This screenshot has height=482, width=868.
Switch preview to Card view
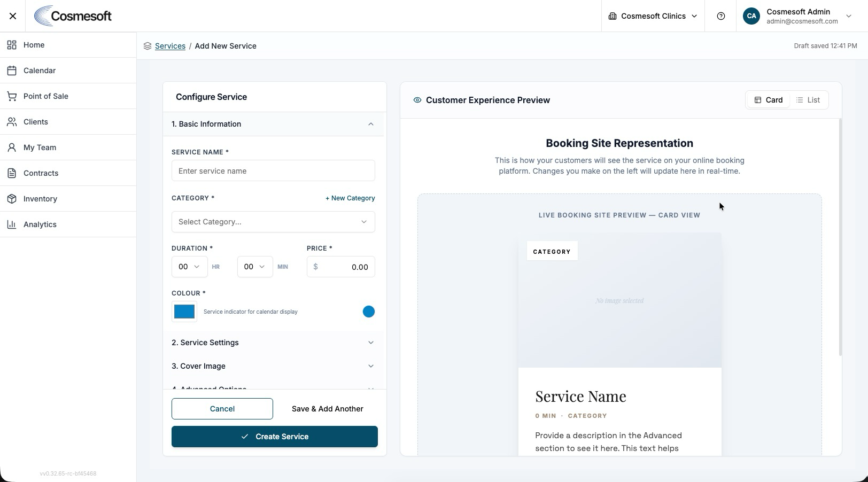pyautogui.click(x=769, y=100)
